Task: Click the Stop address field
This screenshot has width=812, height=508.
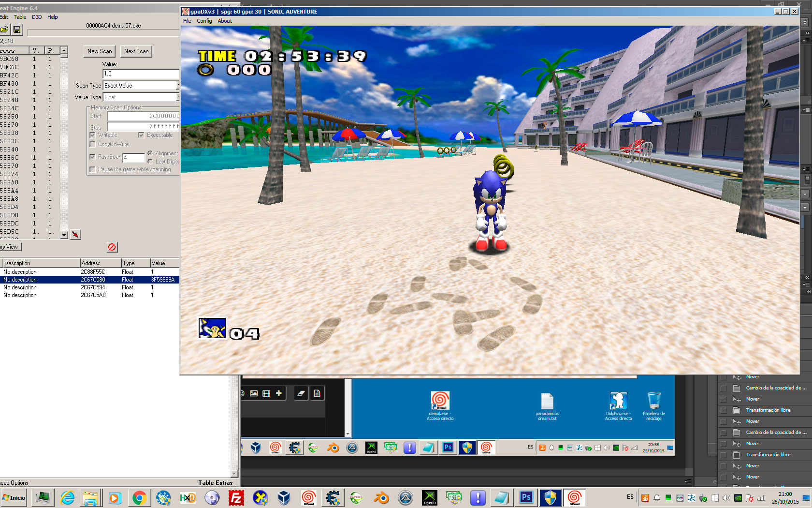Action: pos(144,126)
